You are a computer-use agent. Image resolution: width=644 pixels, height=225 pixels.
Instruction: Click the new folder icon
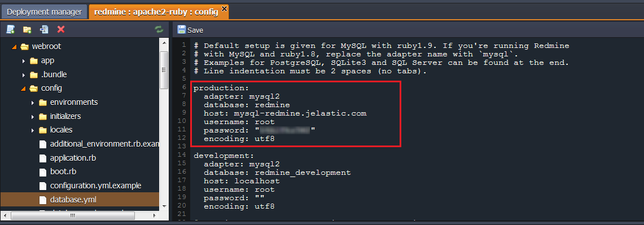pyautogui.click(x=27, y=29)
